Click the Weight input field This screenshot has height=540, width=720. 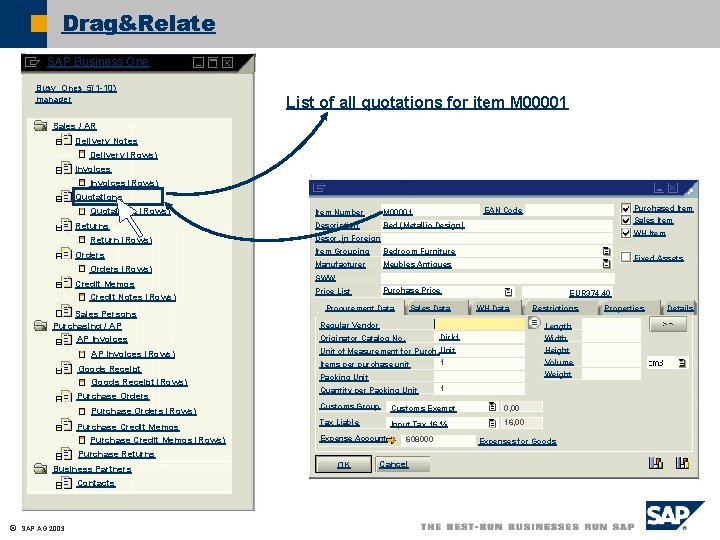[x=611, y=374]
